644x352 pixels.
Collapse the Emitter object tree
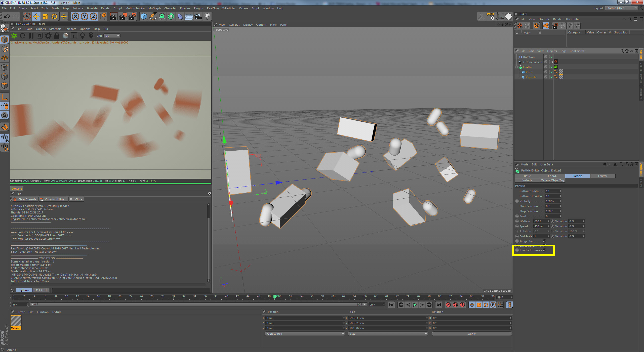(x=516, y=67)
